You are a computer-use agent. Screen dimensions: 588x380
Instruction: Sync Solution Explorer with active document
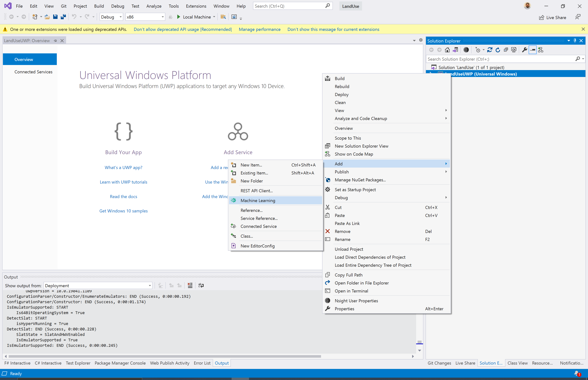[455, 50]
